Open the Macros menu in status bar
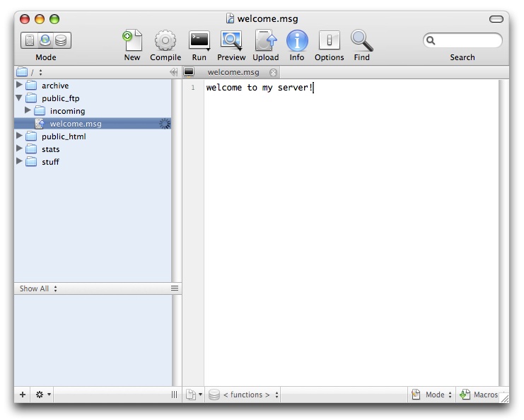Image resolution: width=524 pixels, height=420 pixels. (x=479, y=395)
